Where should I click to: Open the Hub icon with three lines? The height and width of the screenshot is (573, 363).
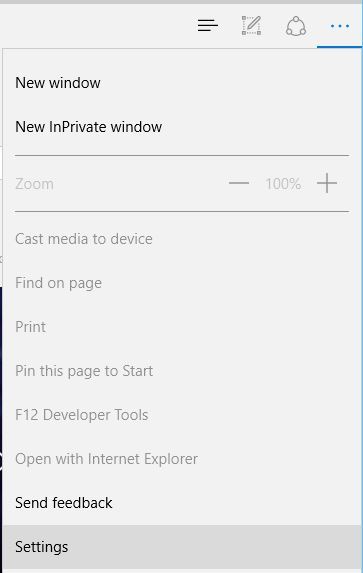[x=208, y=26]
